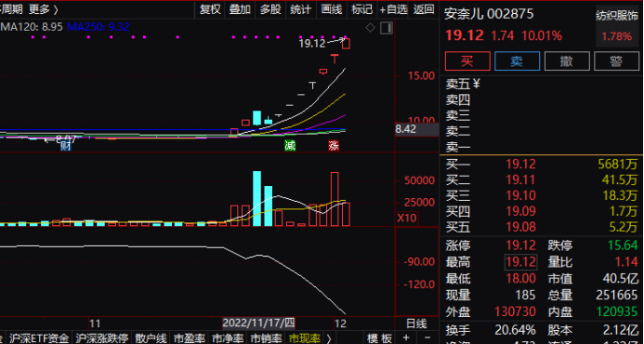Click the 内盘 value 120935
This screenshot has height=344, width=644.
pos(617,311)
